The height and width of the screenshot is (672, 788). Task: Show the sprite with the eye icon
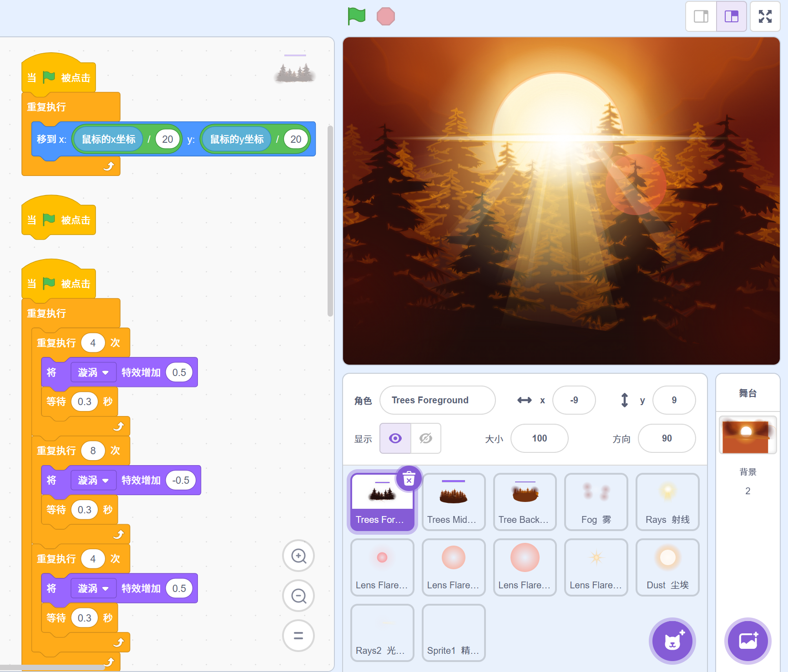(395, 438)
